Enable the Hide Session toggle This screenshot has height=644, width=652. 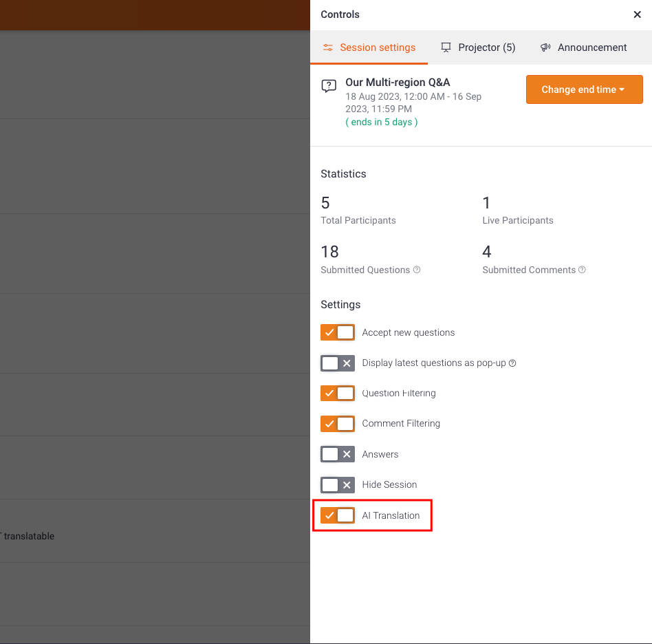(x=338, y=484)
